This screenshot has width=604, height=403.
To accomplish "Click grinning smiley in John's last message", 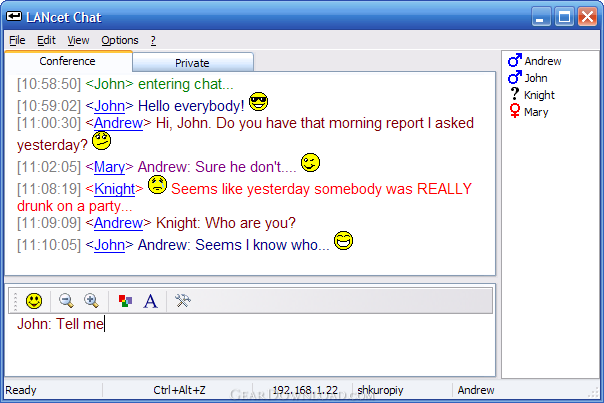I will [343, 240].
